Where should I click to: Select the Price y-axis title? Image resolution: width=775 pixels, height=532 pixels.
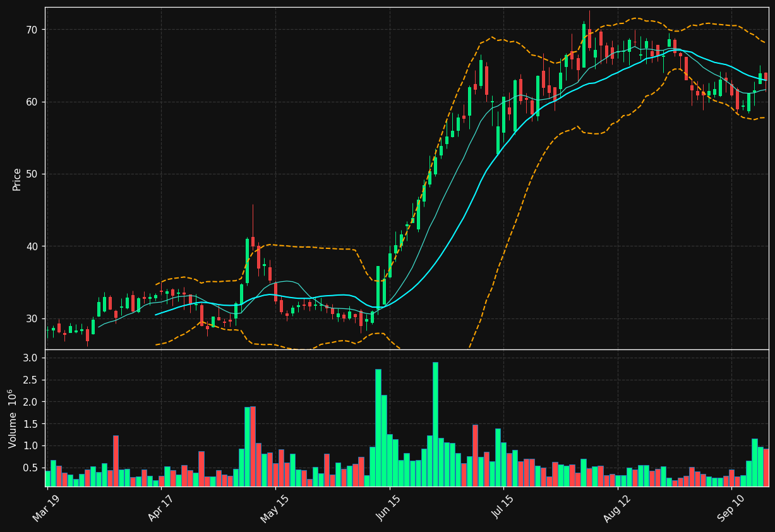pyautogui.click(x=17, y=179)
